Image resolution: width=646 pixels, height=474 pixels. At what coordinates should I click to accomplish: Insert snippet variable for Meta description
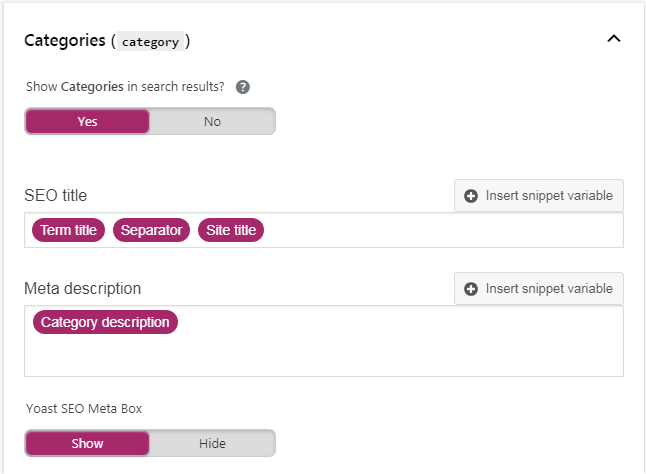(539, 289)
